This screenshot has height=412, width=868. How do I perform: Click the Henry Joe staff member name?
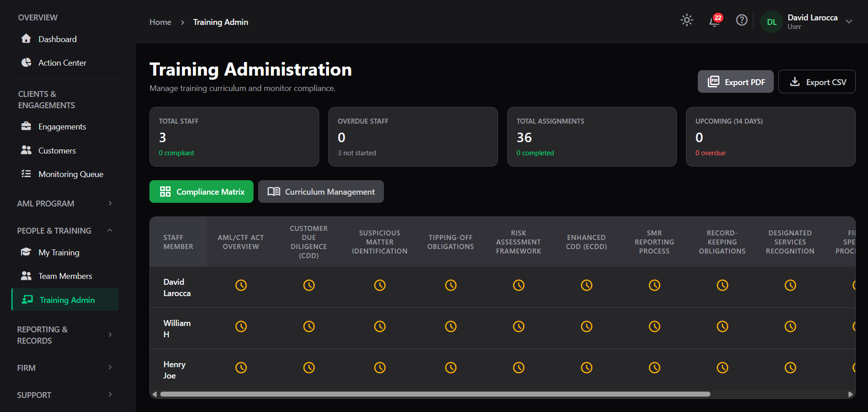point(174,370)
